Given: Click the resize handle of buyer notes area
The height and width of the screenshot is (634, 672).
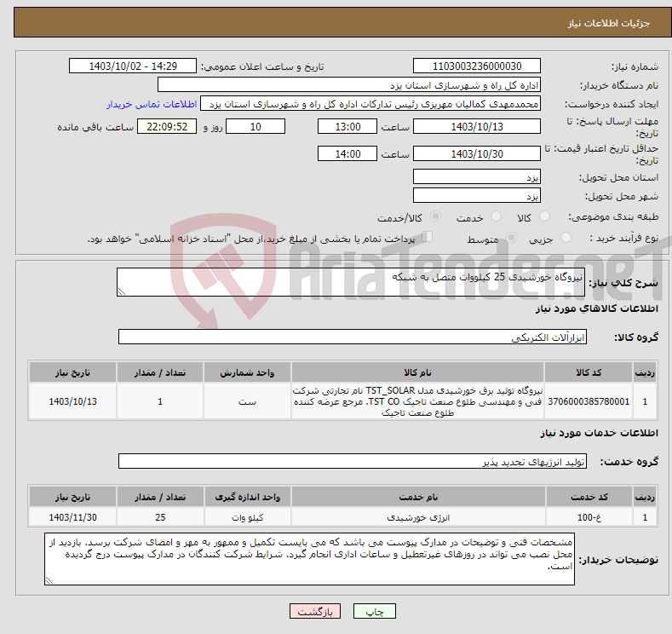Looking at the screenshot, I should click(49, 580).
